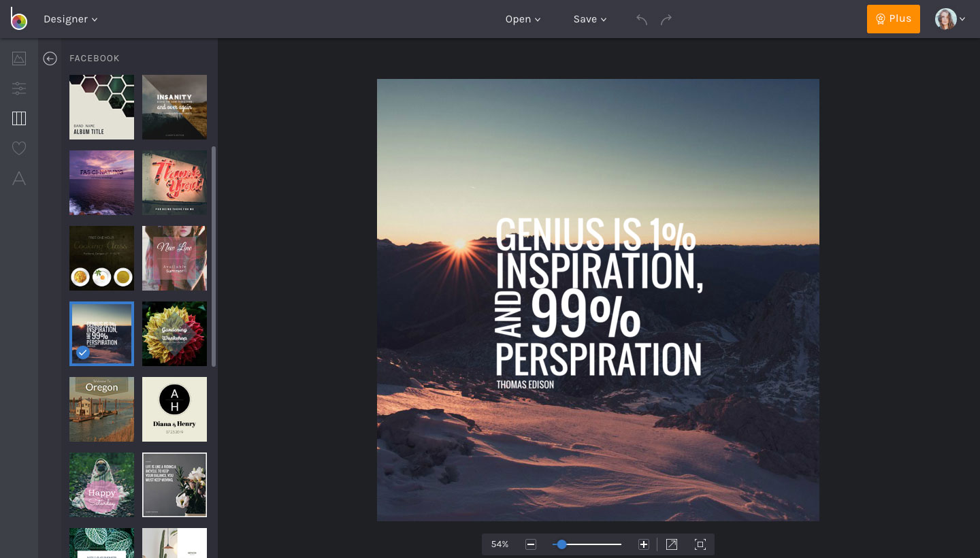Image resolution: width=980 pixels, height=558 pixels.
Task: Select the Gardening Workshop flower template
Action: pyautogui.click(x=175, y=334)
